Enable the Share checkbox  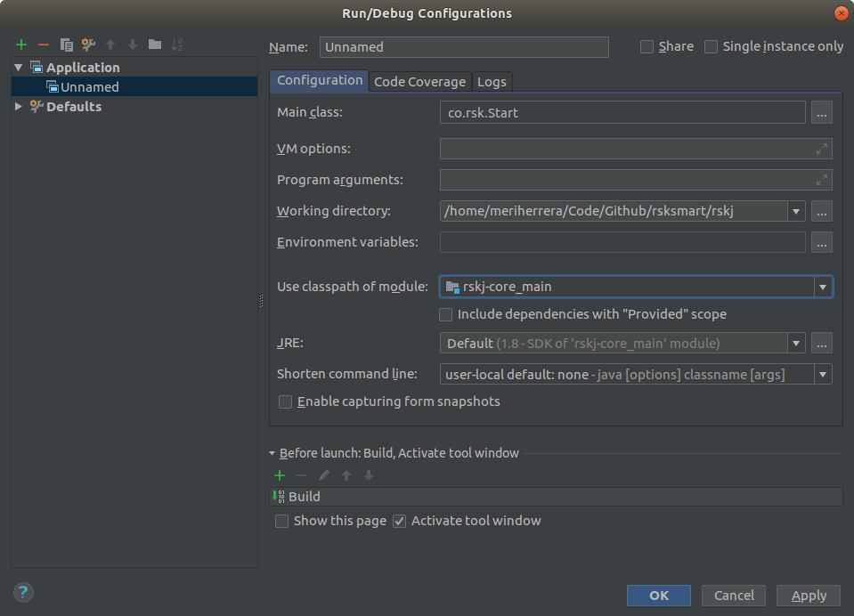click(x=647, y=46)
